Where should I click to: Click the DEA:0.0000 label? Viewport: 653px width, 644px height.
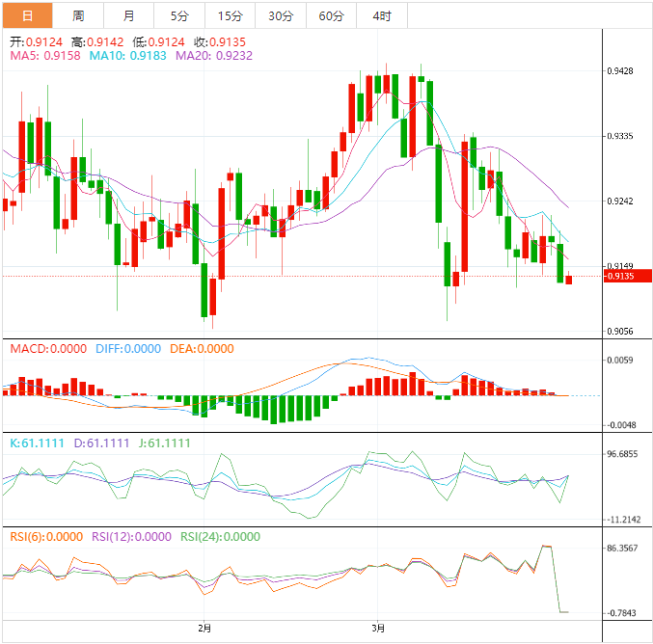point(202,349)
